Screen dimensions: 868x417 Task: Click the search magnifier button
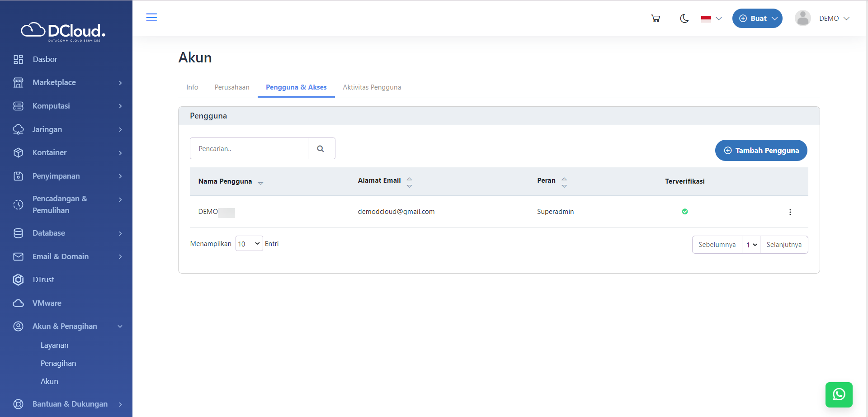coord(321,149)
